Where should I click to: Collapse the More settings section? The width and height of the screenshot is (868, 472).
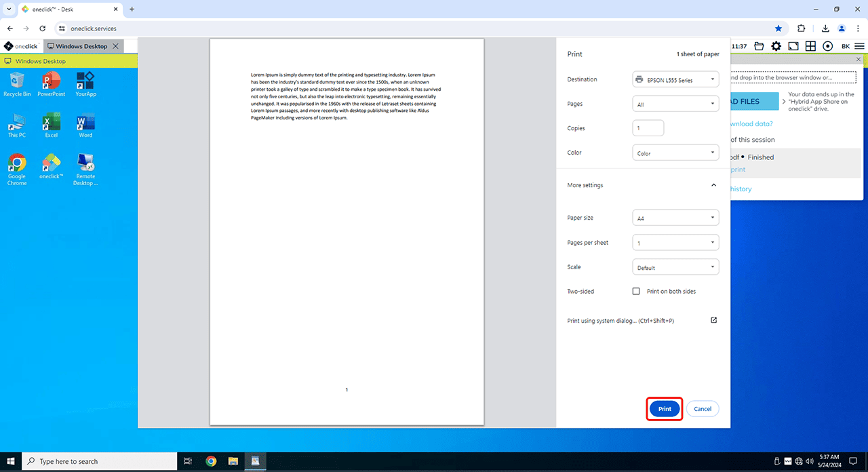coord(713,185)
